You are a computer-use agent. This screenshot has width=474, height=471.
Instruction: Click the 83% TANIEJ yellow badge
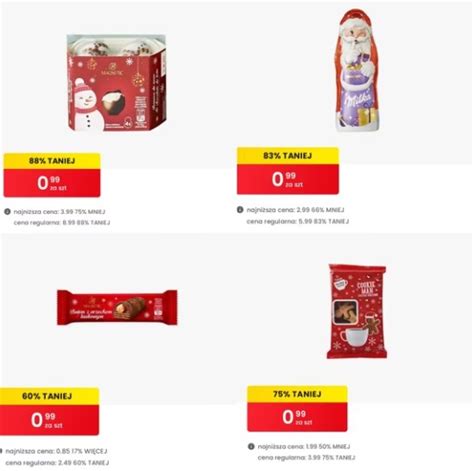pos(288,156)
